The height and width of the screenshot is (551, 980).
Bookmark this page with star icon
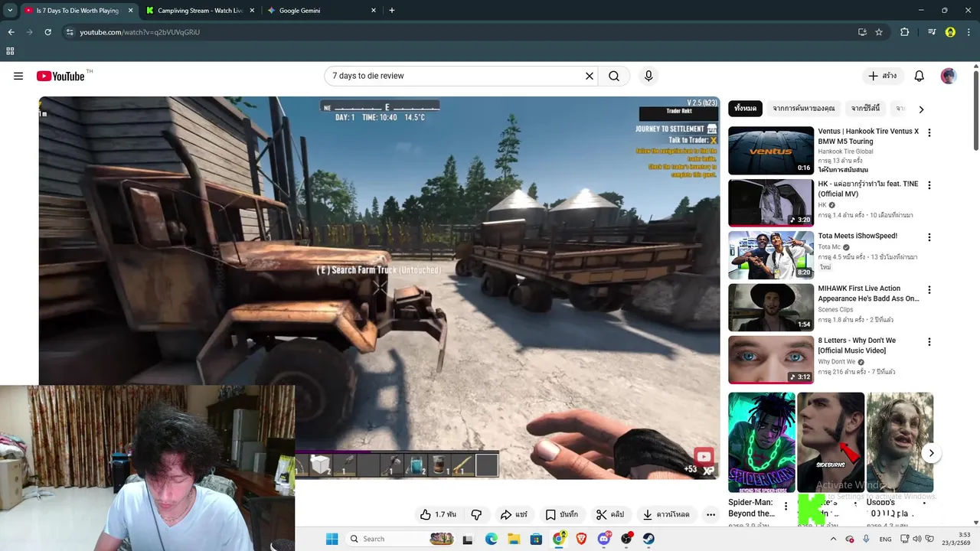(x=879, y=32)
